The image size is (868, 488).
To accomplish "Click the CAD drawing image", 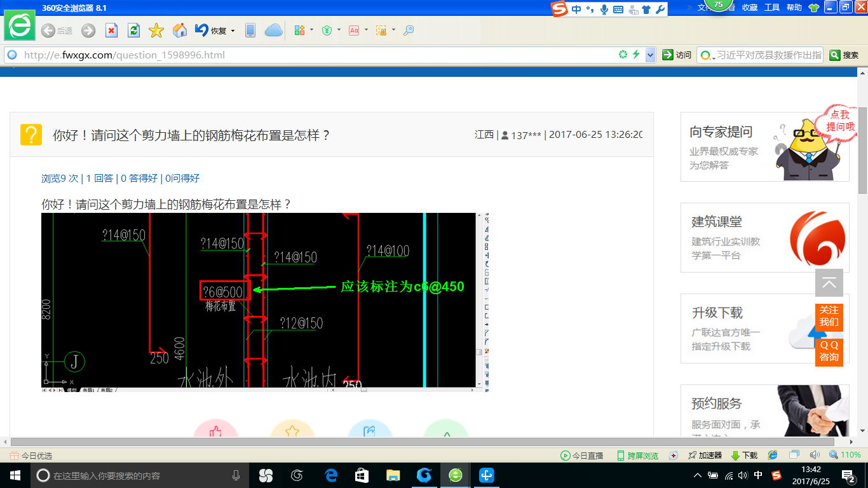I will pos(265,302).
